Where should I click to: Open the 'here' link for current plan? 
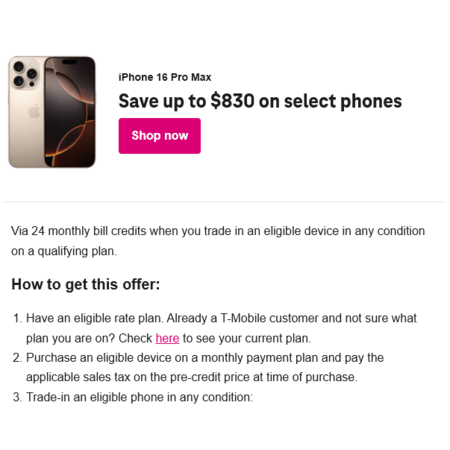pos(167,338)
